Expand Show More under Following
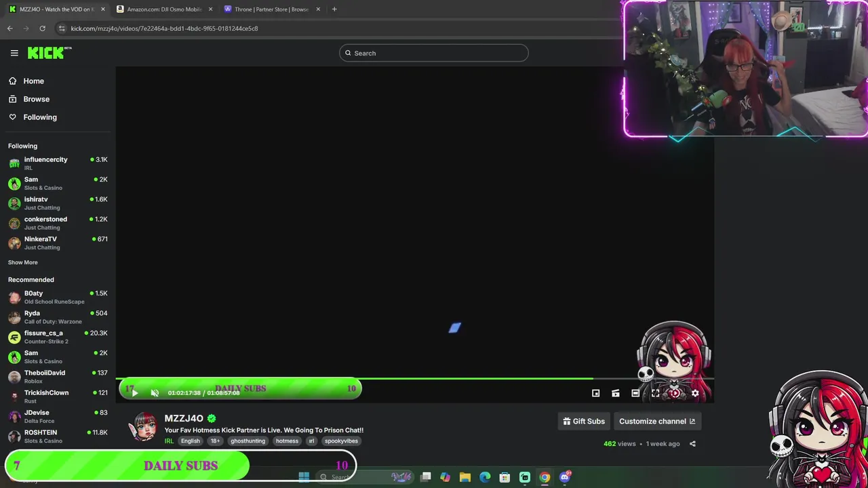The height and width of the screenshot is (488, 868). click(23, 262)
